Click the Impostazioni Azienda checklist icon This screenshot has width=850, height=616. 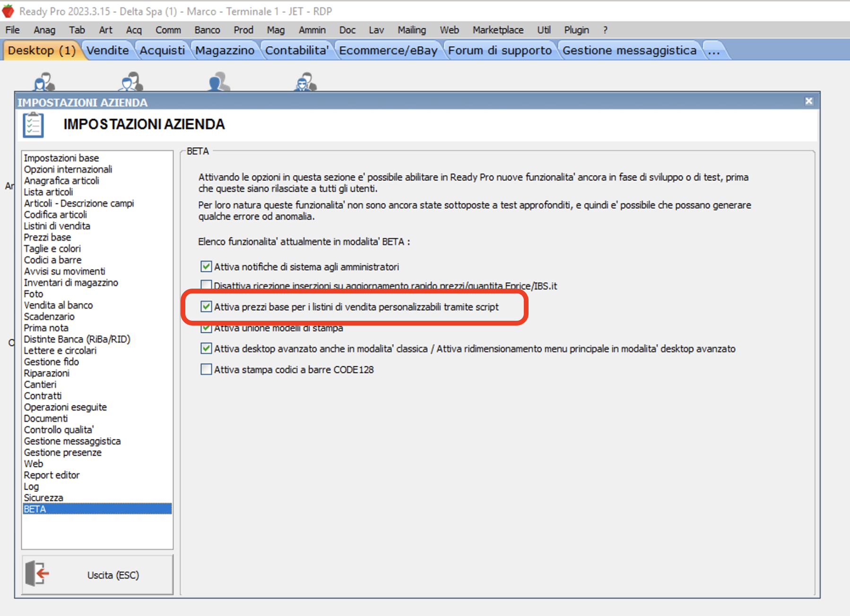33,125
